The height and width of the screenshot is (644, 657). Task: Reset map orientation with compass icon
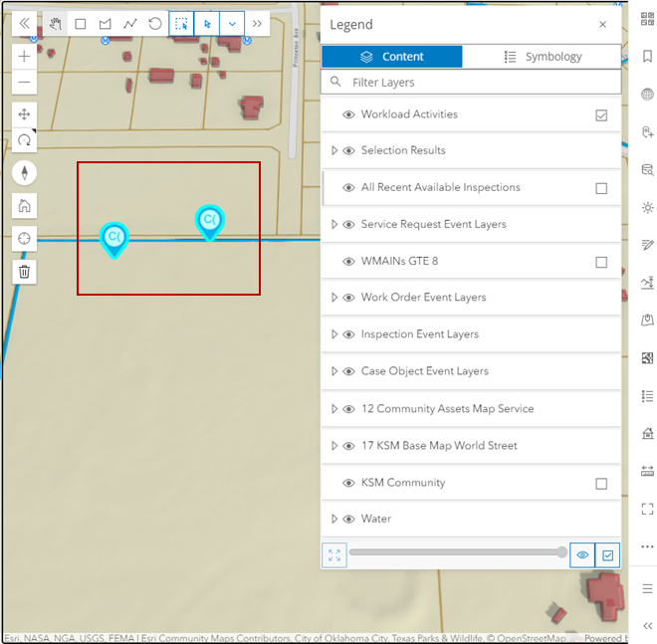click(x=25, y=173)
